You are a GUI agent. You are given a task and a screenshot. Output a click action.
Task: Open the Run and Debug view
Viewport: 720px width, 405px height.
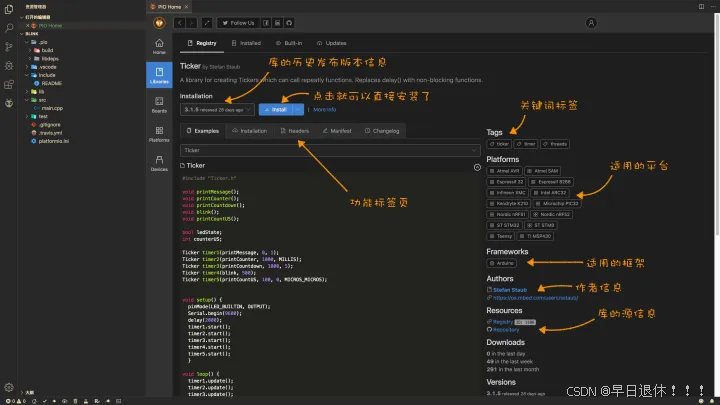(x=9, y=66)
